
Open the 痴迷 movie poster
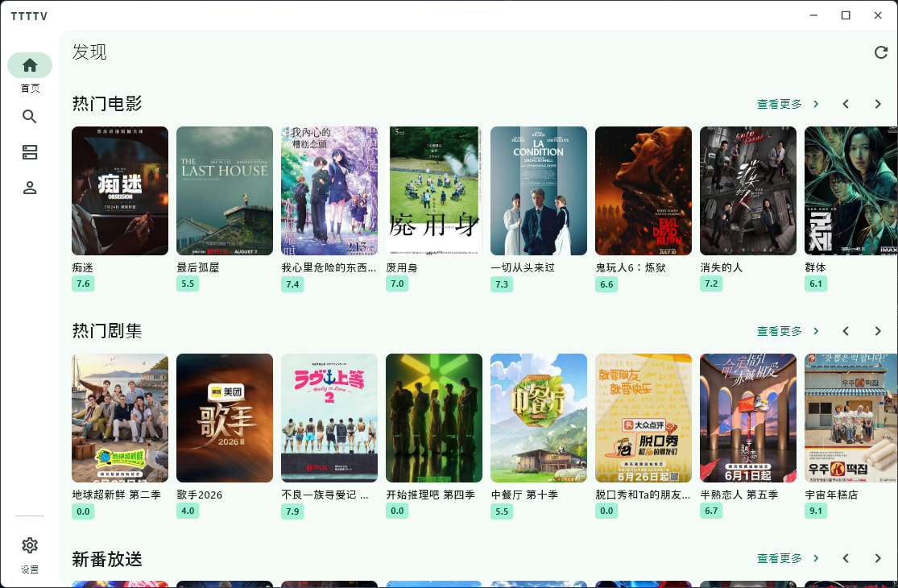click(x=120, y=191)
